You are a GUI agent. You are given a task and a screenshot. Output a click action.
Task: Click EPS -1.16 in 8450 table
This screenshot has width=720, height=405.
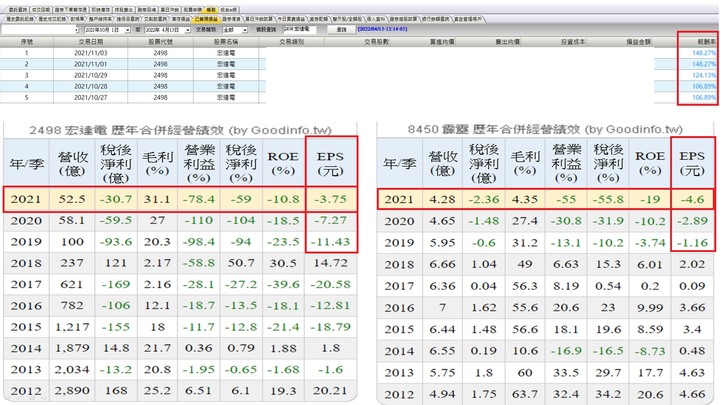692,242
